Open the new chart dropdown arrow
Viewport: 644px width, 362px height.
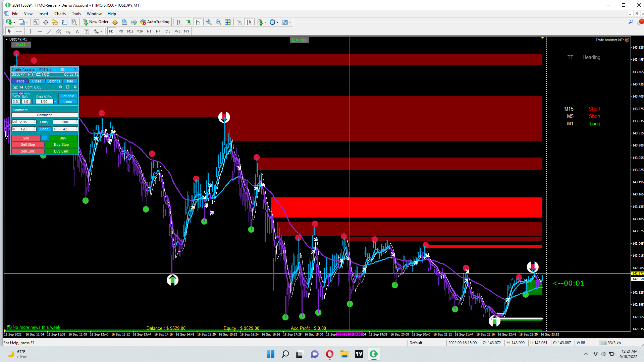(14, 22)
